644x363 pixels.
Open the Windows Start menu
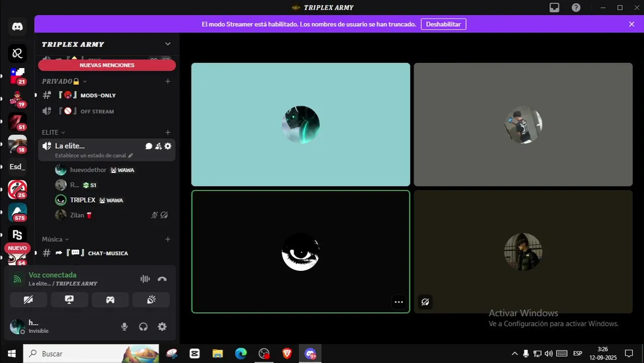pos(12,354)
